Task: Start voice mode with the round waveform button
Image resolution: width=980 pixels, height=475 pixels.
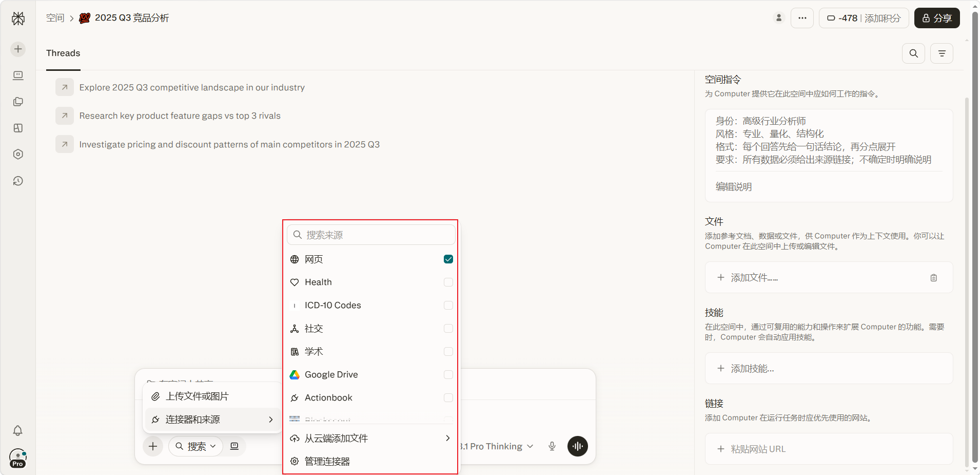Action: pos(578,446)
